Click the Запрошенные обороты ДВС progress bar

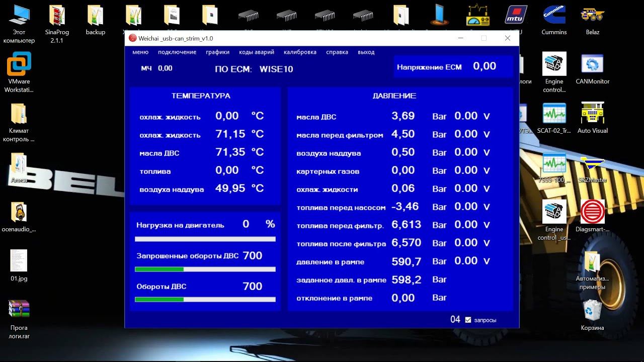tap(205, 269)
